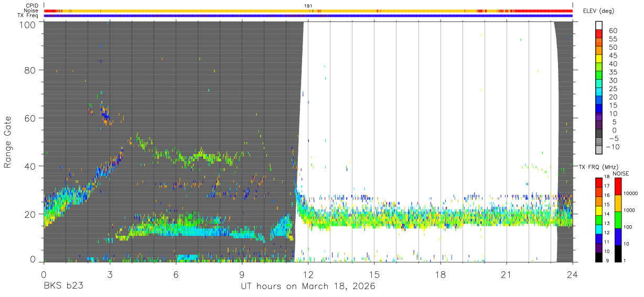Viewport: 644px width, 297px height.
Task: Click the x-axis tick label '24'
Action: click(x=573, y=274)
